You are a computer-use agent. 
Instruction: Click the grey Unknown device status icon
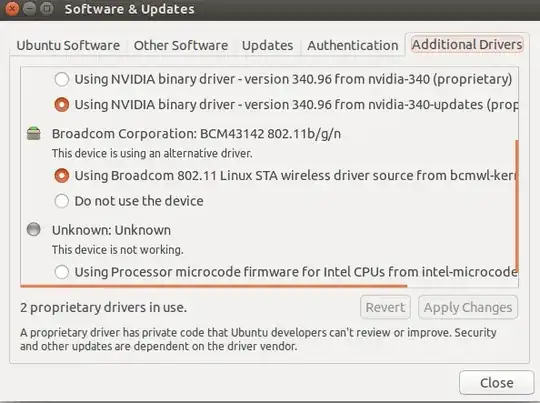coord(34,229)
